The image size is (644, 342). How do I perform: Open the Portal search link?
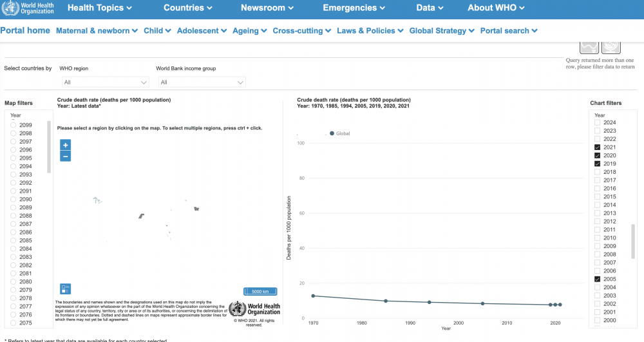508,31
